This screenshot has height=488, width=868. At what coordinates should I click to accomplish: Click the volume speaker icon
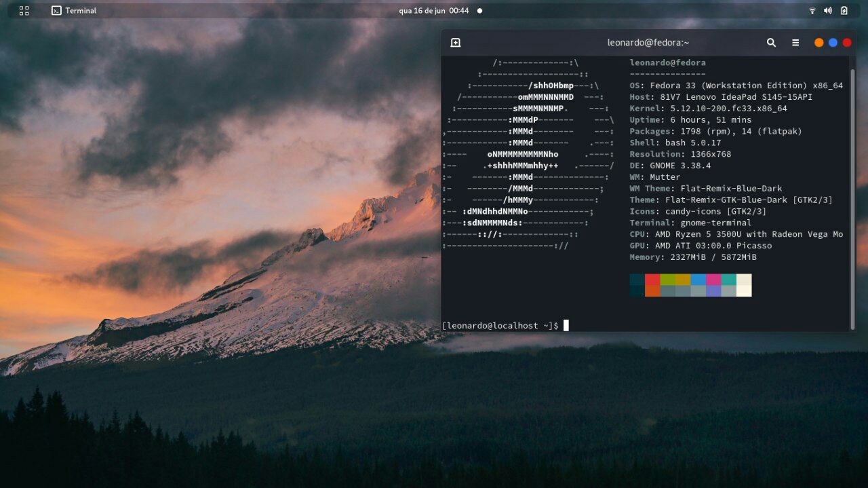[827, 10]
